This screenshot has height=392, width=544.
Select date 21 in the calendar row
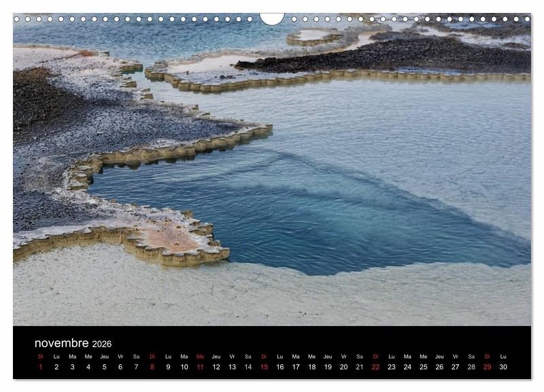(360, 367)
